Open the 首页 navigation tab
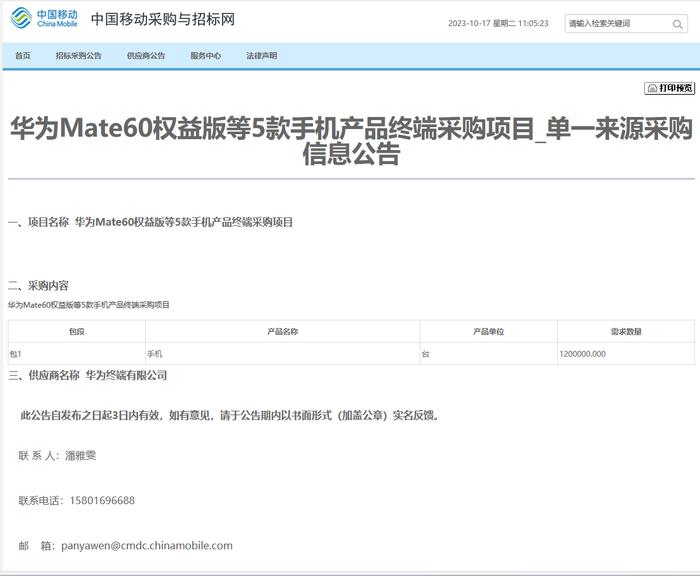700x576 pixels. (23, 56)
